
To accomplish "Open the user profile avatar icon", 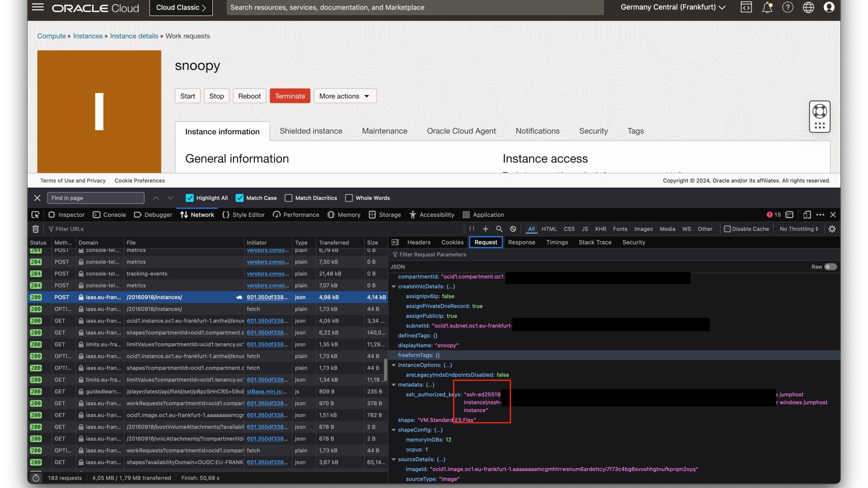I will pos(829,7).
